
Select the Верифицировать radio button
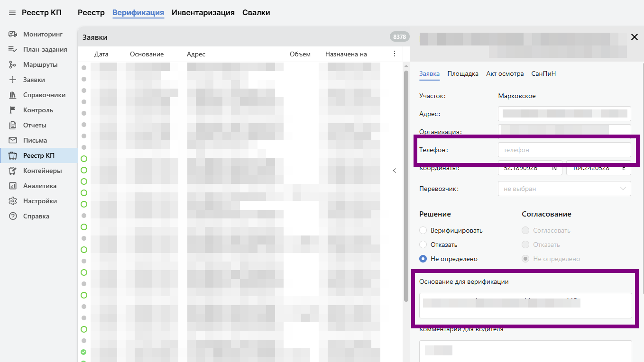(423, 230)
